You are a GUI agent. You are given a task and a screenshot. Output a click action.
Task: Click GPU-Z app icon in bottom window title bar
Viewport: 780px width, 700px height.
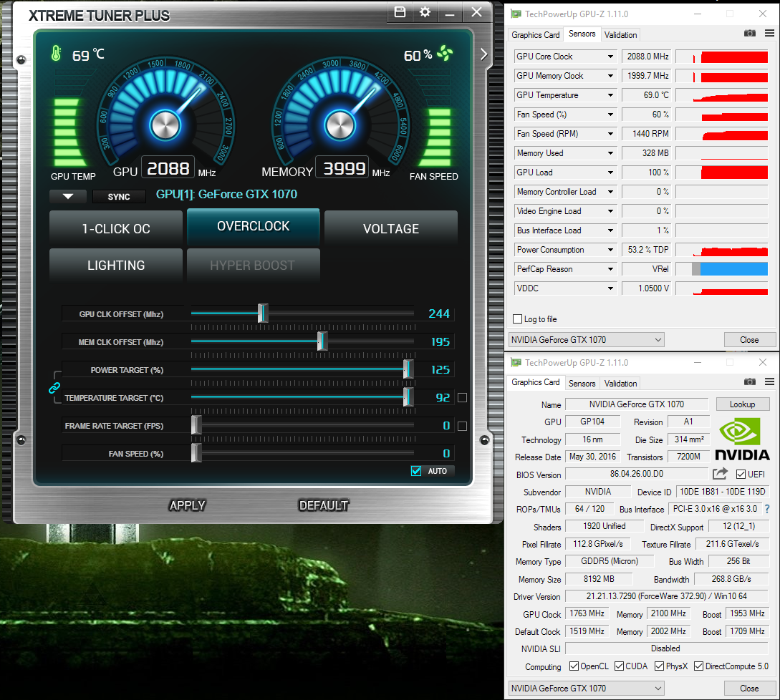(x=516, y=362)
